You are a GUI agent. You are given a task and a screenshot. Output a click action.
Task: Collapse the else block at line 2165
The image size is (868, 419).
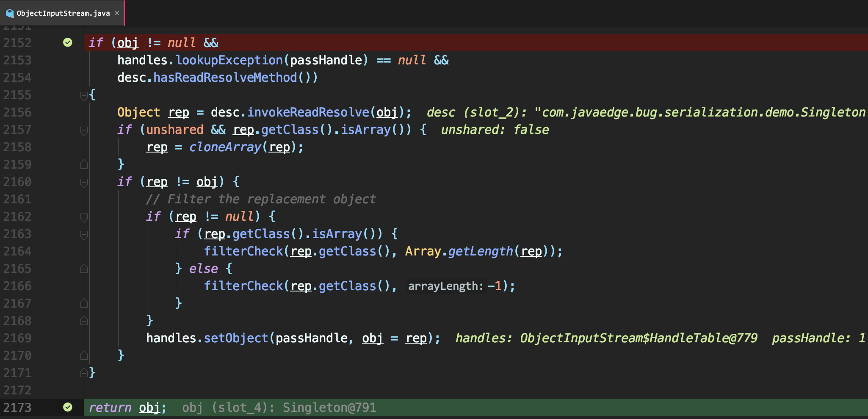click(x=84, y=269)
